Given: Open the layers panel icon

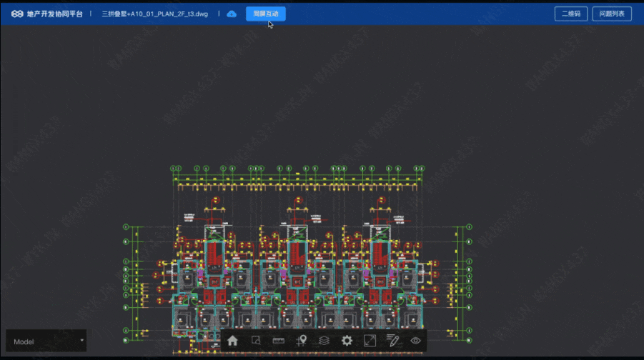Looking at the screenshot, I should click(324, 341).
